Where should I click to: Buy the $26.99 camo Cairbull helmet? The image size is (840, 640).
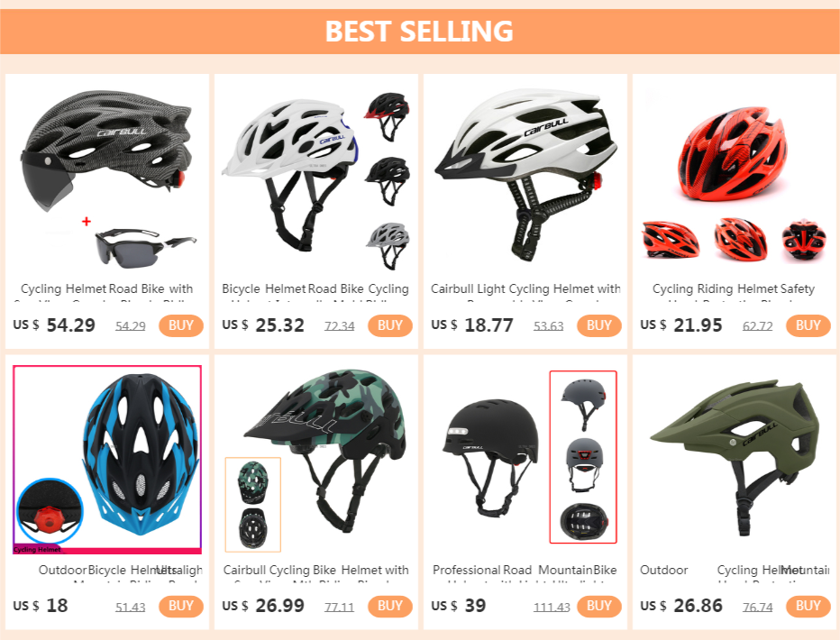point(389,606)
